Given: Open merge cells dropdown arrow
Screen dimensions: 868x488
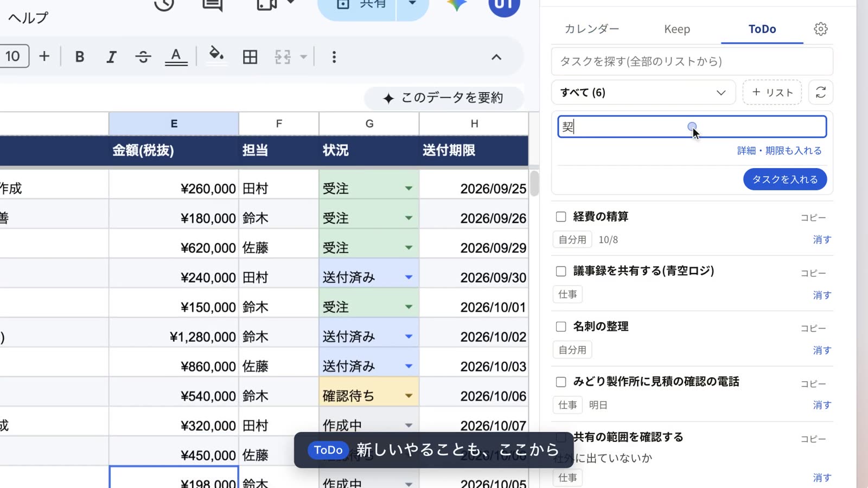Looking at the screenshot, I should [x=303, y=57].
